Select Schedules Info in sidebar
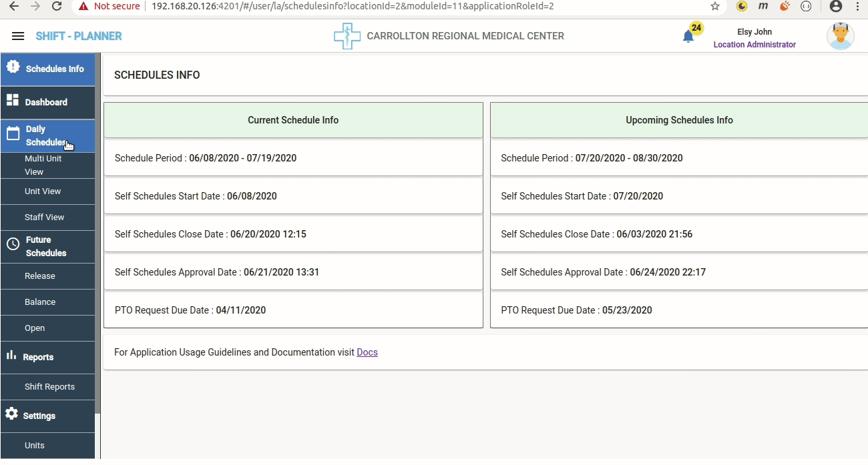Image resolution: width=868 pixels, height=465 pixels. [47, 69]
